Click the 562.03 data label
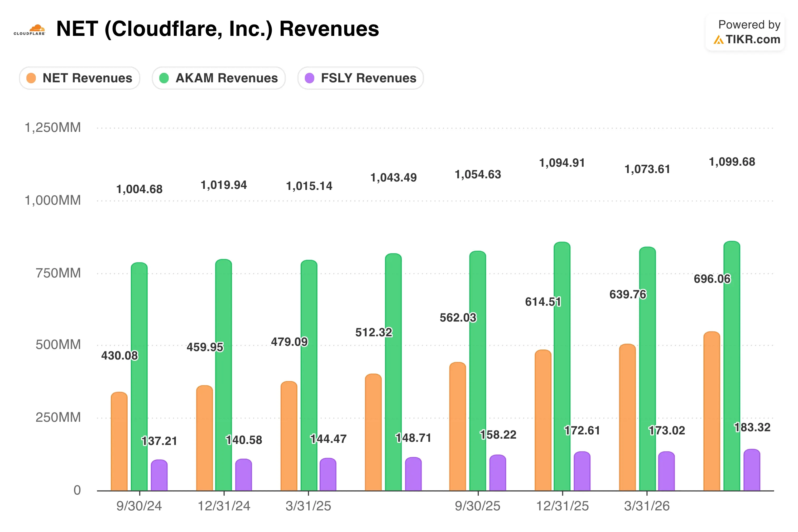Viewport: 798px width, 532px height. click(x=458, y=318)
